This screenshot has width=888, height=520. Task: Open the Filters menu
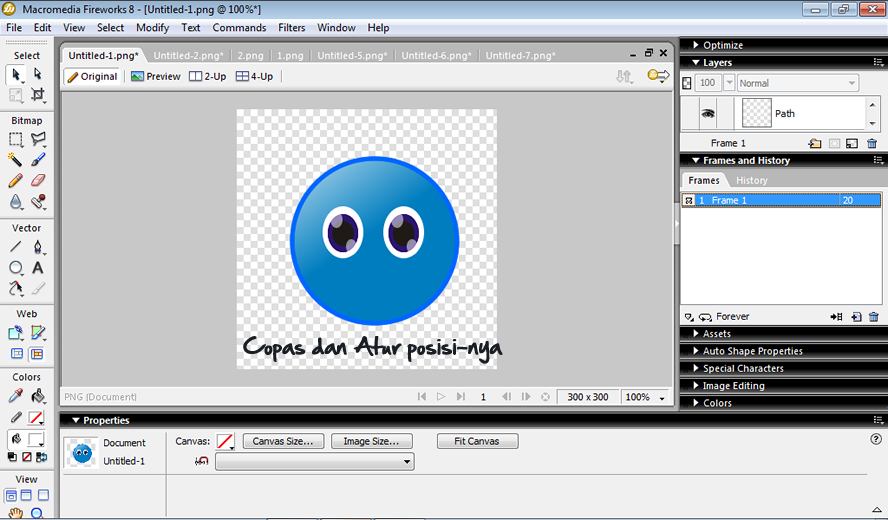point(292,28)
